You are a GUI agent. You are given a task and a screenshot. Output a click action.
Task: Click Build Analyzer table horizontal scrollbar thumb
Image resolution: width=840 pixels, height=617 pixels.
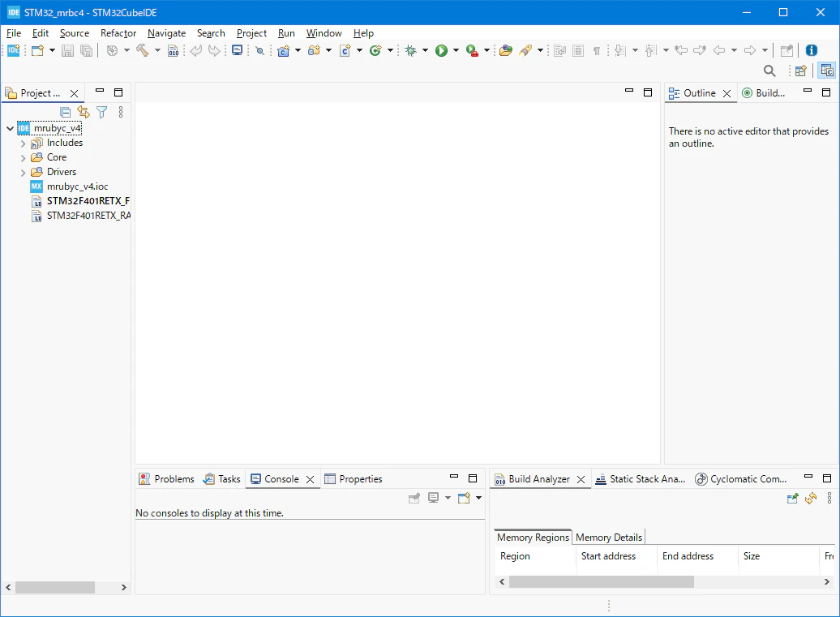point(601,581)
